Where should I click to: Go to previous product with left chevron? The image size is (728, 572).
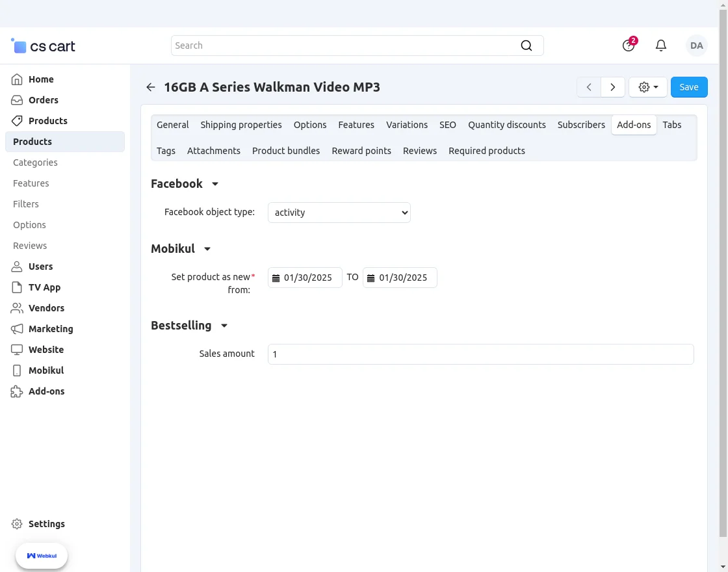pos(589,87)
